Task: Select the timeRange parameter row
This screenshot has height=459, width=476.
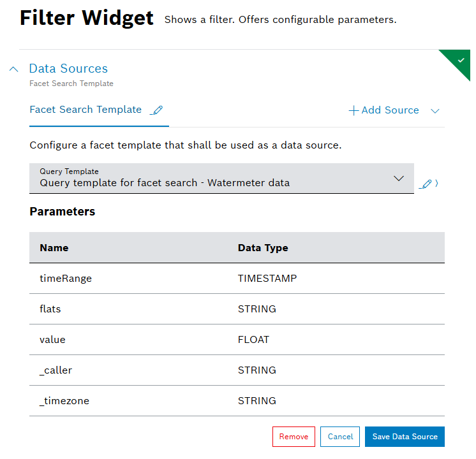Action: [237, 279]
